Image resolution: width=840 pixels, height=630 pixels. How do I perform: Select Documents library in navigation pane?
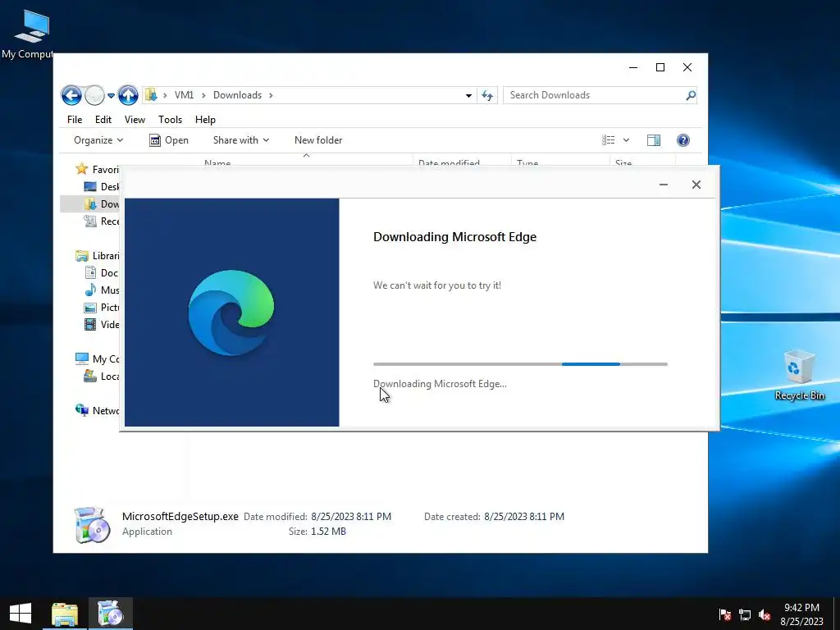pyautogui.click(x=101, y=272)
